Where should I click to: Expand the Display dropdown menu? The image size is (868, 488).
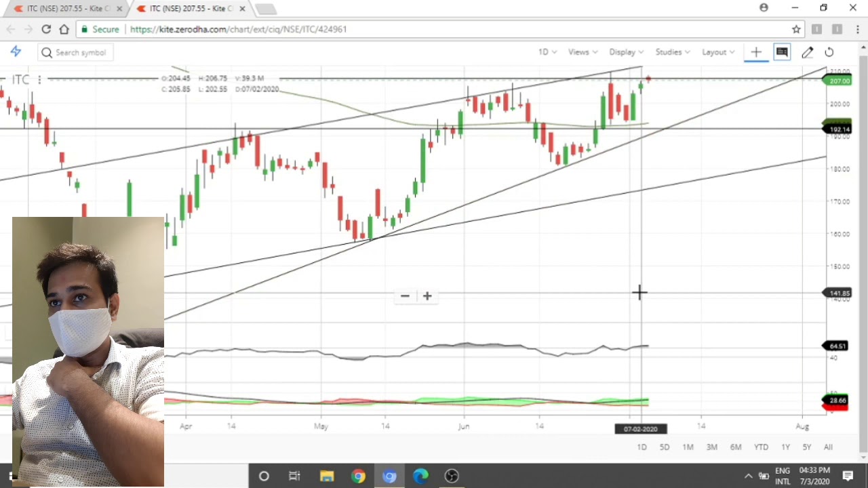(627, 52)
